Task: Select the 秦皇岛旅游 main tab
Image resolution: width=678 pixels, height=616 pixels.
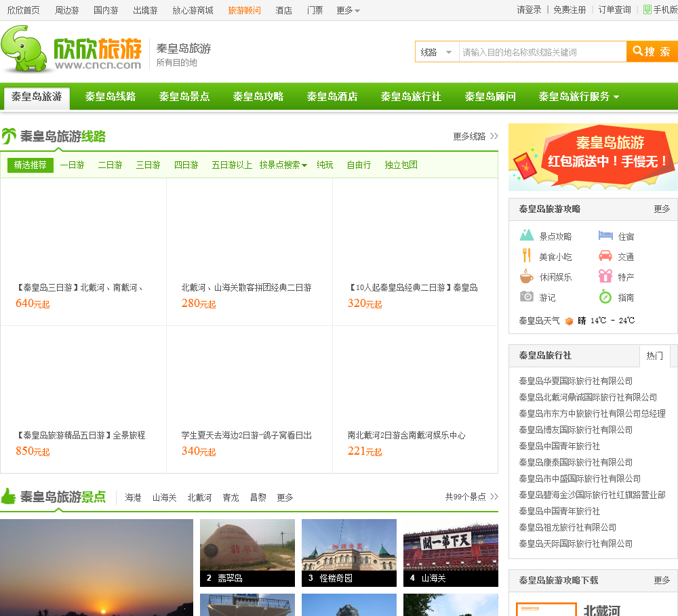Action: click(x=37, y=97)
